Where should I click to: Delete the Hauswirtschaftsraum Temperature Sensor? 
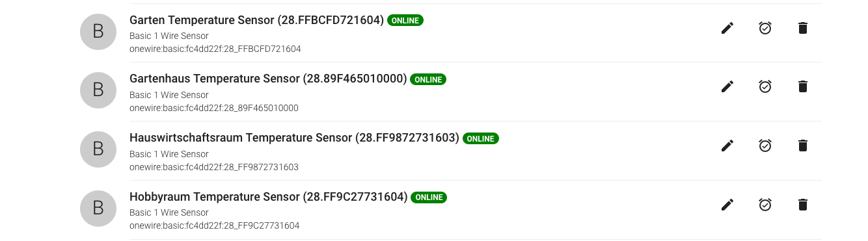click(x=803, y=146)
